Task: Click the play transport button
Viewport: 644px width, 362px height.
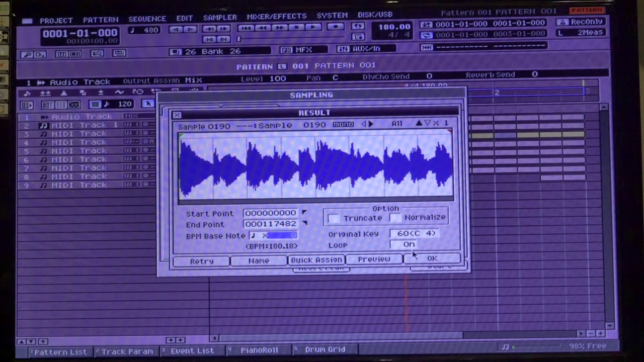Action: point(312,27)
